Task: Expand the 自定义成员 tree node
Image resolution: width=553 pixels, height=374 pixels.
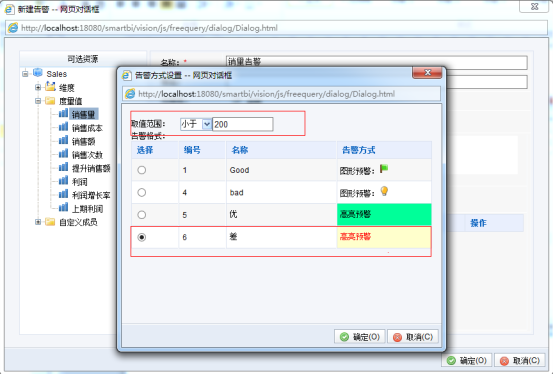Action: 38,222
